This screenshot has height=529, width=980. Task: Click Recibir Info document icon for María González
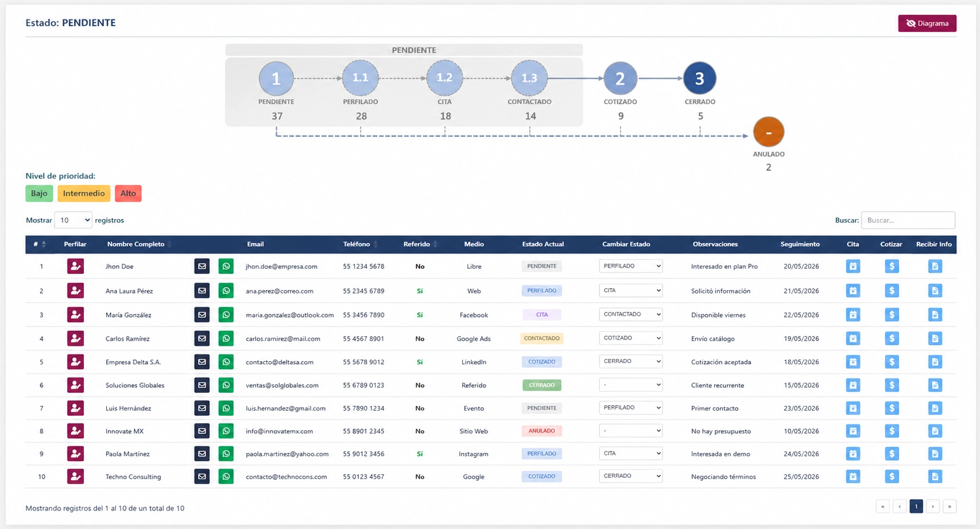pos(935,315)
